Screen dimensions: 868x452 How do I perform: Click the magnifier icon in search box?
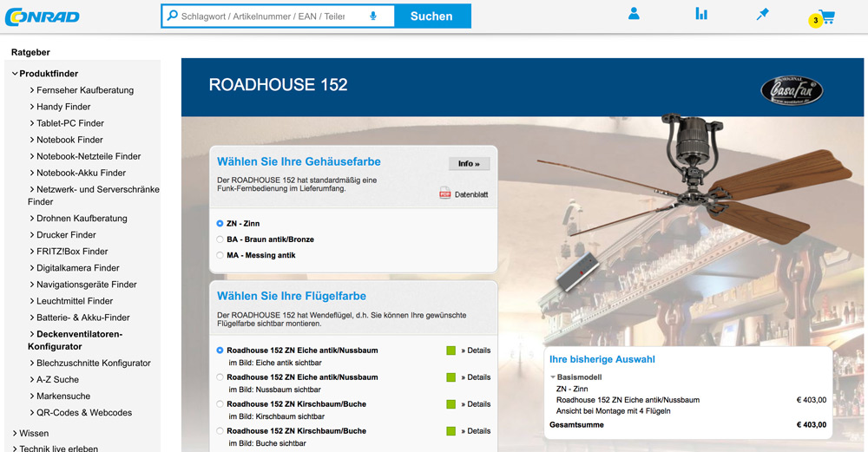pyautogui.click(x=172, y=16)
